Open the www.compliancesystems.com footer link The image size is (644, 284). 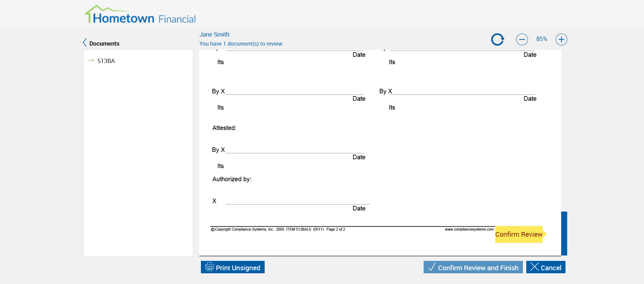click(x=469, y=229)
